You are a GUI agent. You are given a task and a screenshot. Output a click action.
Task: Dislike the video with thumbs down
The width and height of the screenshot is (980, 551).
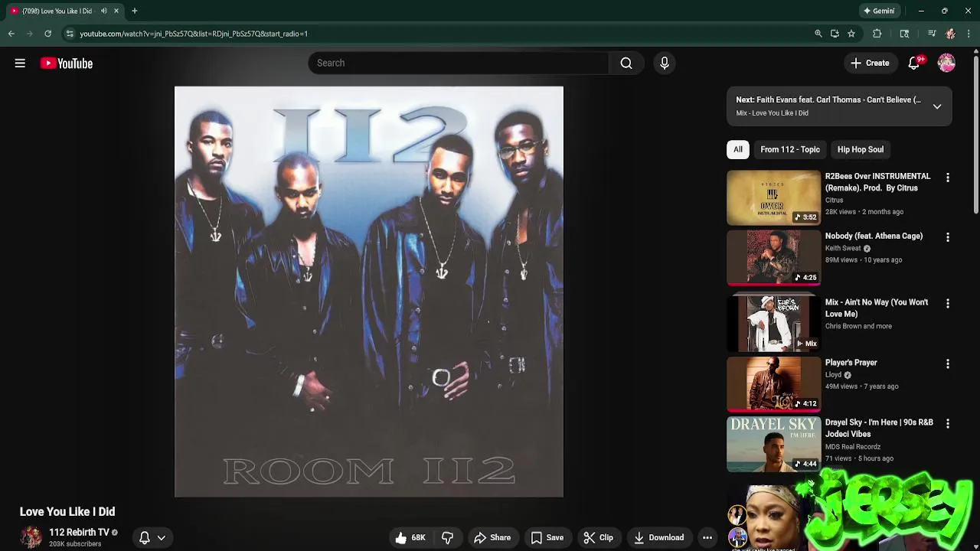click(x=447, y=537)
